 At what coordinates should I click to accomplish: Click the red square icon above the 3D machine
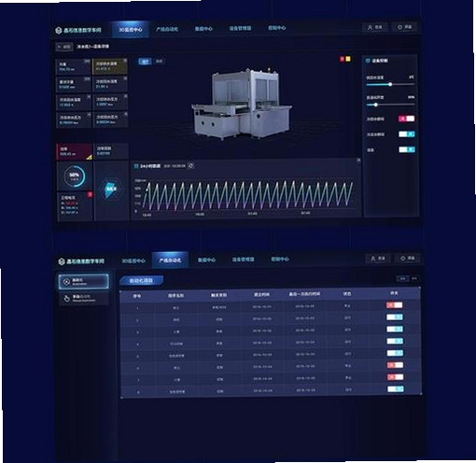343,59
